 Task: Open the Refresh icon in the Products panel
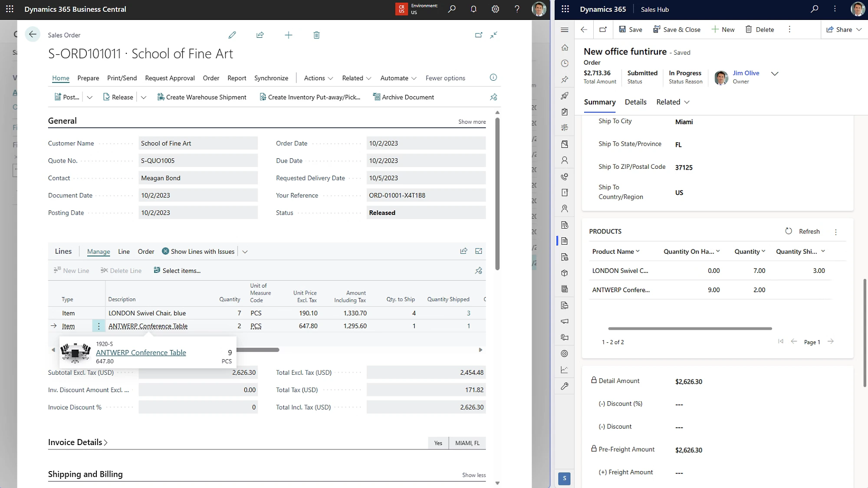tap(789, 231)
